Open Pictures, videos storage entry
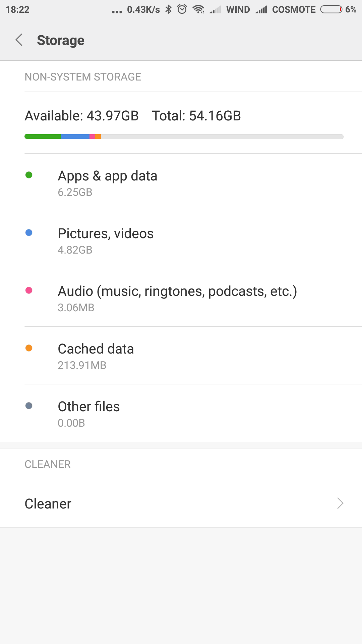Viewport: 362px width, 644px height. tap(106, 240)
